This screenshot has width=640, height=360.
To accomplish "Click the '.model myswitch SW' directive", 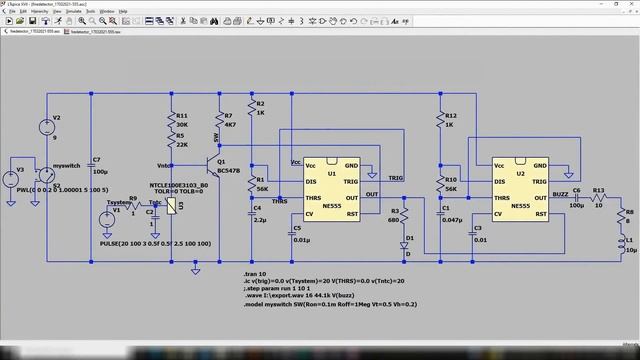I will click(331, 304).
